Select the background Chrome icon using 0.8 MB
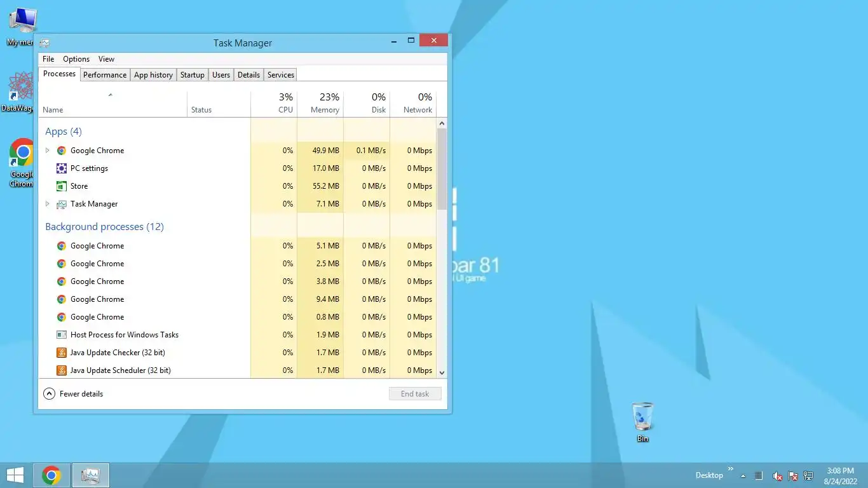The image size is (868, 488). pyautogui.click(x=62, y=317)
